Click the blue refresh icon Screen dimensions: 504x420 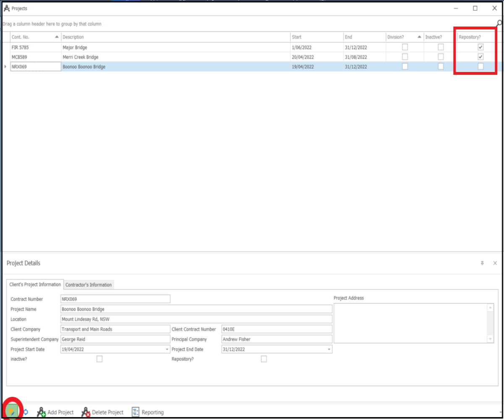click(x=25, y=412)
